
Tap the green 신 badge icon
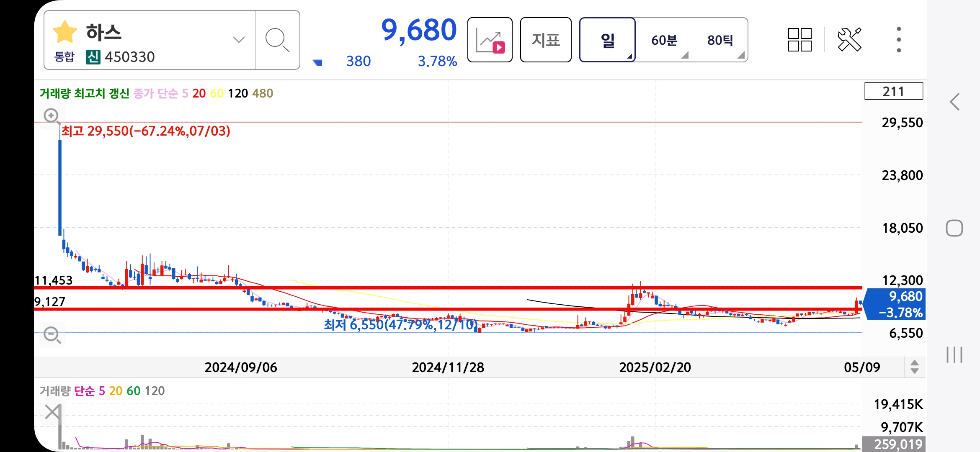[x=93, y=57]
